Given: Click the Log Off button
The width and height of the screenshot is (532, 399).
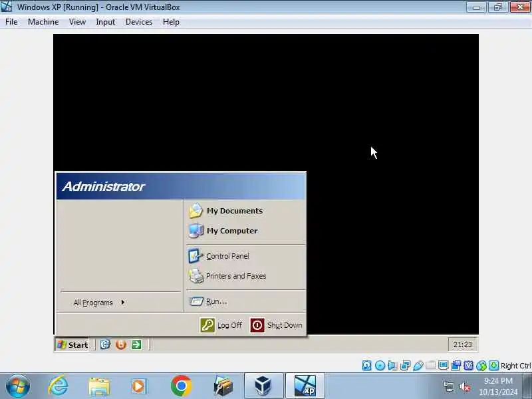Looking at the screenshot, I should click(x=221, y=325).
